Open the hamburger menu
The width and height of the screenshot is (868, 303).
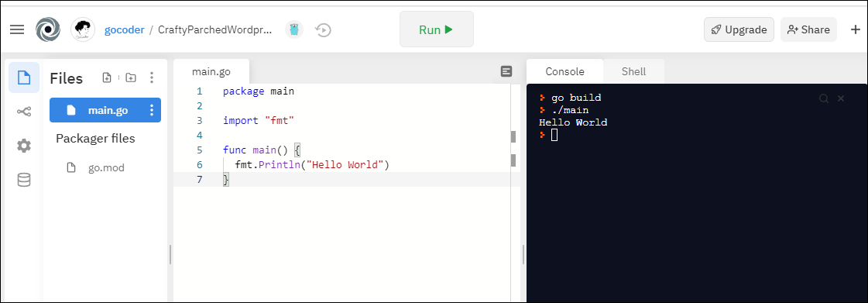click(x=17, y=30)
